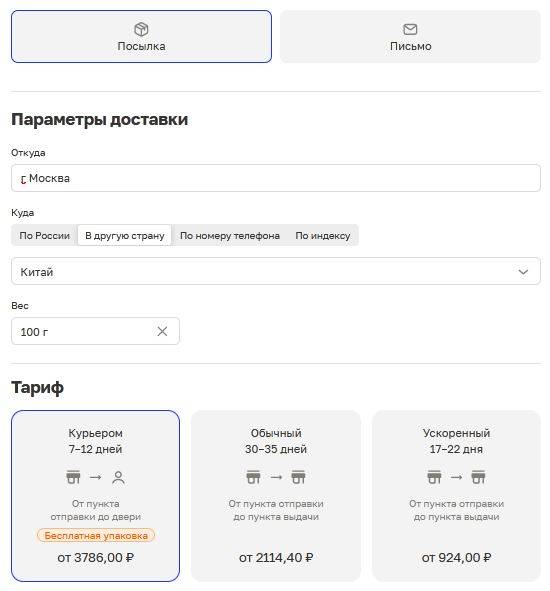Switch to the По номеру телефона tab
This screenshot has width=550, height=591.
[230, 236]
